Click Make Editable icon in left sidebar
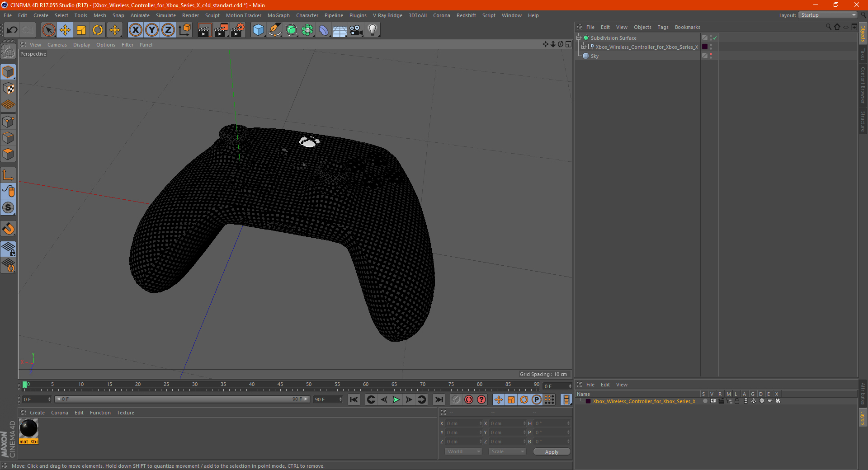 click(8, 51)
